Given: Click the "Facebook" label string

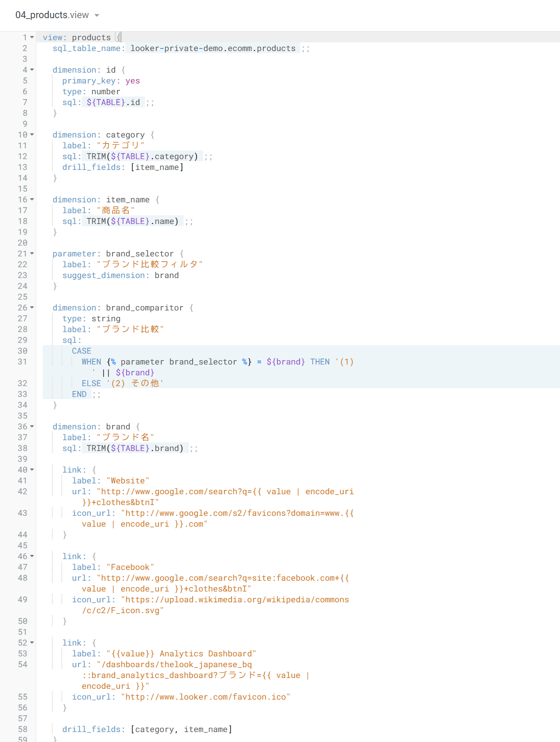Looking at the screenshot, I should (130, 567).
